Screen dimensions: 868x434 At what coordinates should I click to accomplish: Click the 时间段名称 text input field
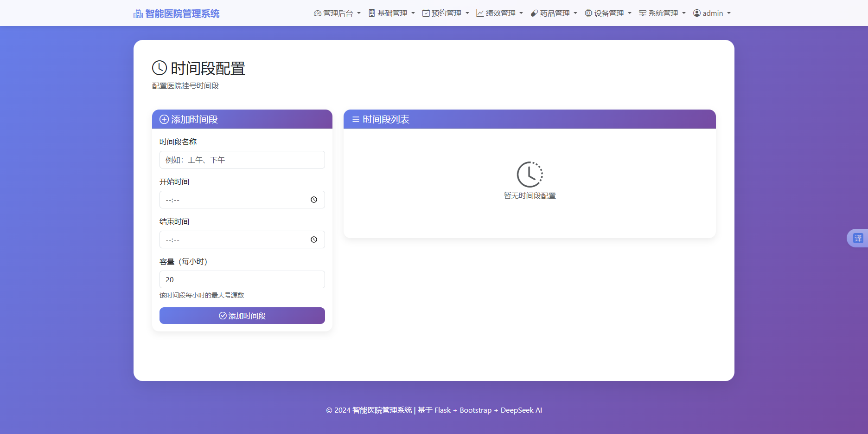pyautogui.click(x=242, y=160)
